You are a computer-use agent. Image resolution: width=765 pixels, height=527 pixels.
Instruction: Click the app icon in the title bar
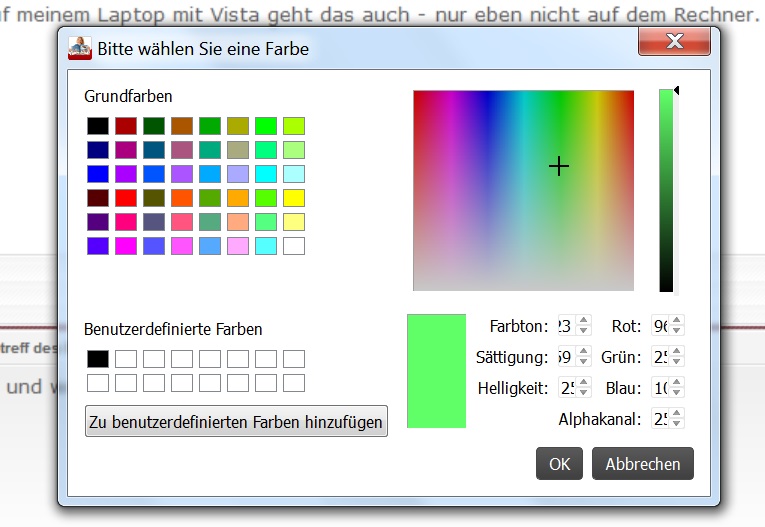tap(80, 48)
